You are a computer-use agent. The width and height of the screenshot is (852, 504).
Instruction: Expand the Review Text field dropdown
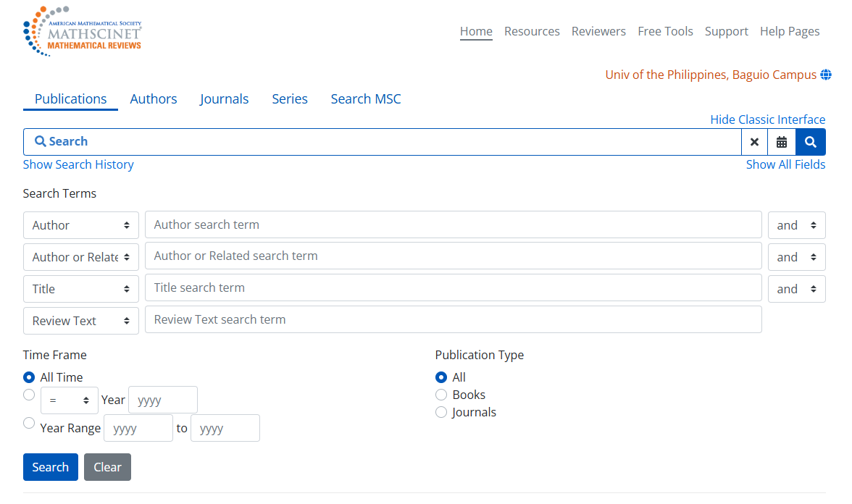[81, 321]
